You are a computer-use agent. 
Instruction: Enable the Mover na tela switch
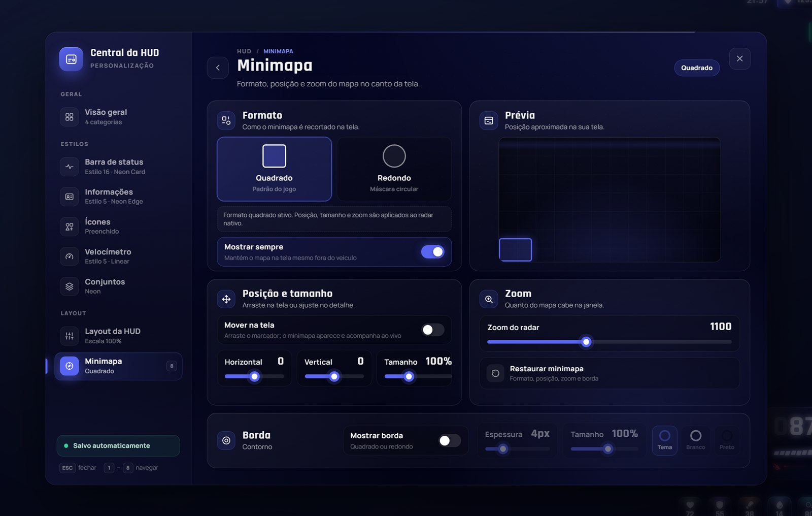[433, 330]
